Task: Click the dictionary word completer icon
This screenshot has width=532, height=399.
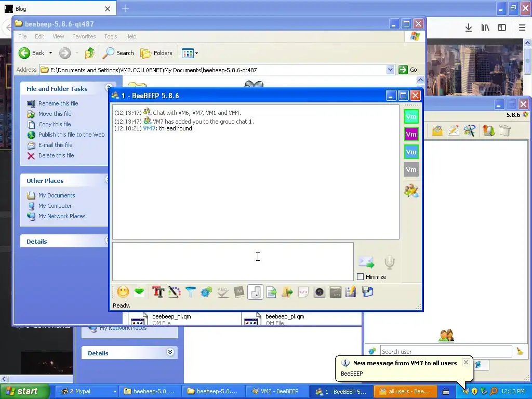Action: click(239, 292)
